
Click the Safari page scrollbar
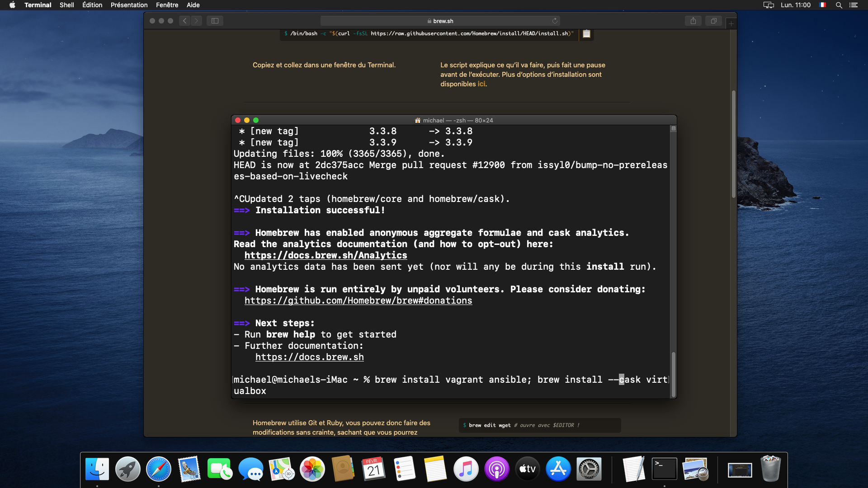tap(733, 144)
